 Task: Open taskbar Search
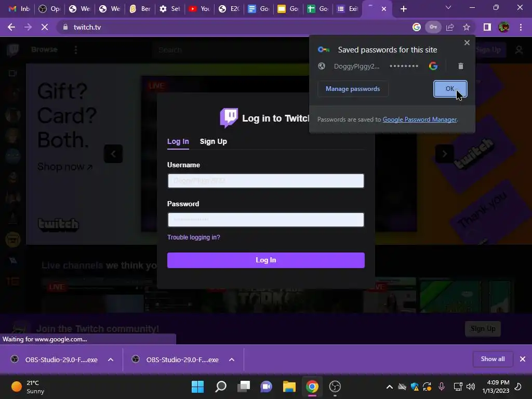(220, 387)
